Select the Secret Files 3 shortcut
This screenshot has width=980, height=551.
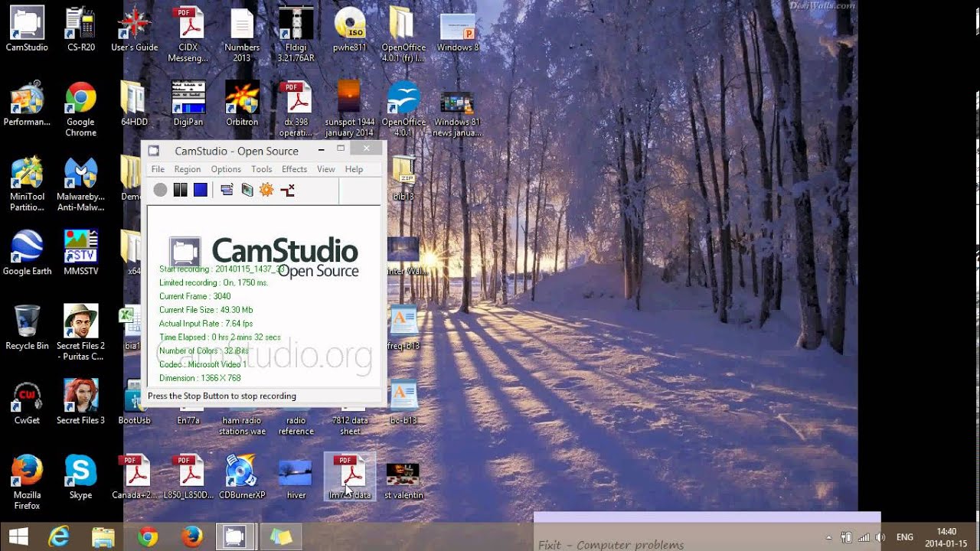pyautogui.click(x=80, y=403)
